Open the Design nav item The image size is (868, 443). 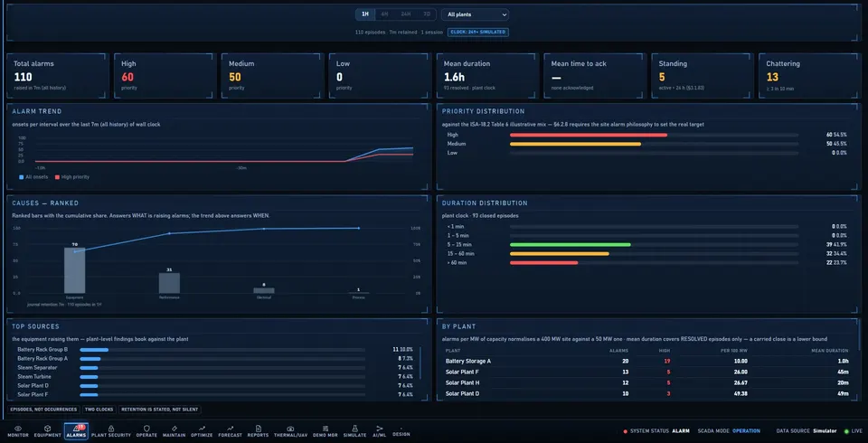click(x=401, y=432)
